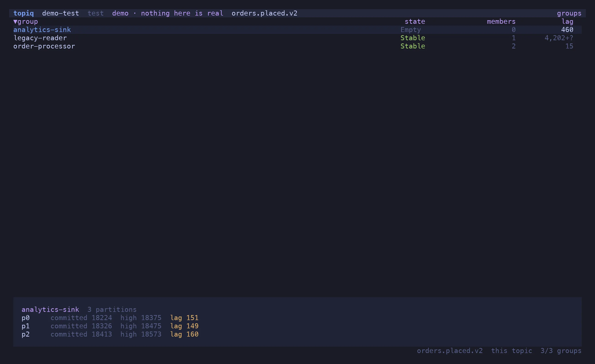Screen dimensions: 595x364
Task: Click the topiq app name in header
Action: (23, 13)
